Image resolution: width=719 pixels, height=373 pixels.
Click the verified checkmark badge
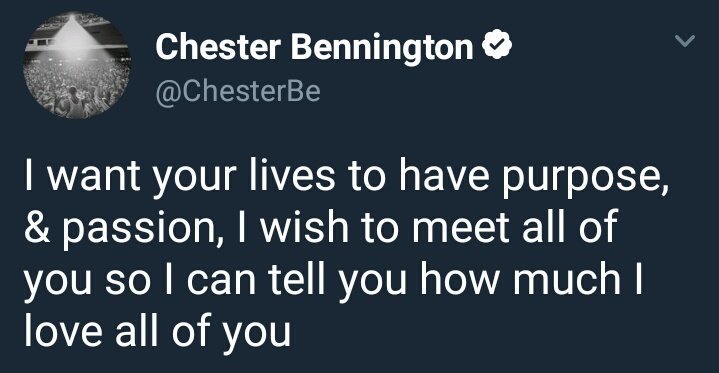click(497, 45)
